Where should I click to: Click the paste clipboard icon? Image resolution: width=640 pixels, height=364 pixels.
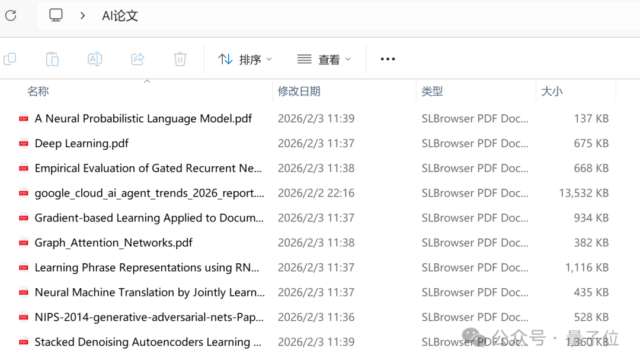pyautogui.click(x=52, y=59)
